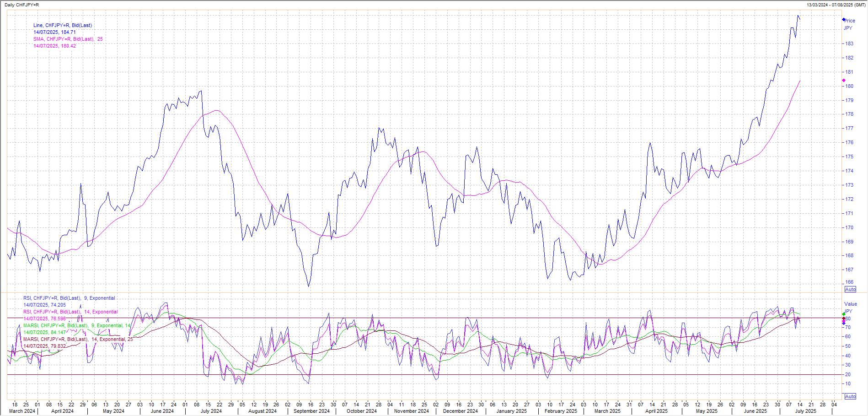Screen dimensions: 868x416
Task: Select the SMA 25 legend label
Action: (x=68, y=39)
